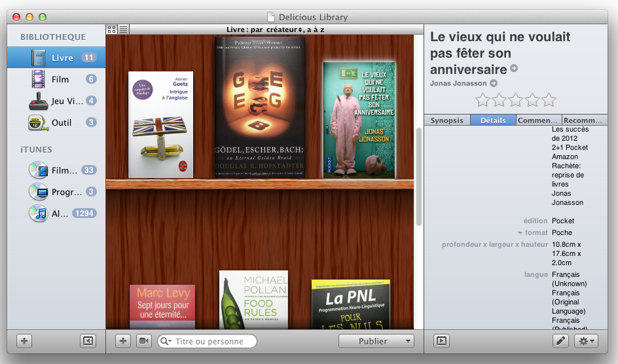Click the Jonas Jonasson author name

click(458, 83)
